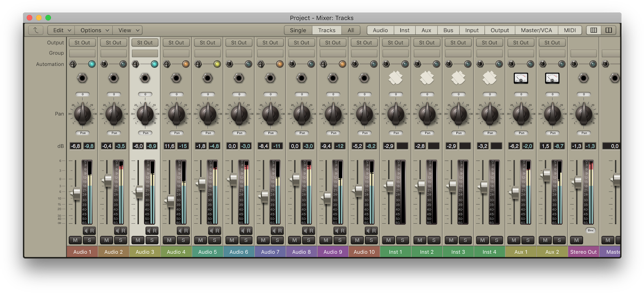The height and width of the screenshot is (293, 644).
Task: Click the input jack icon on Audio 6 strip
Action: [239, 78]
